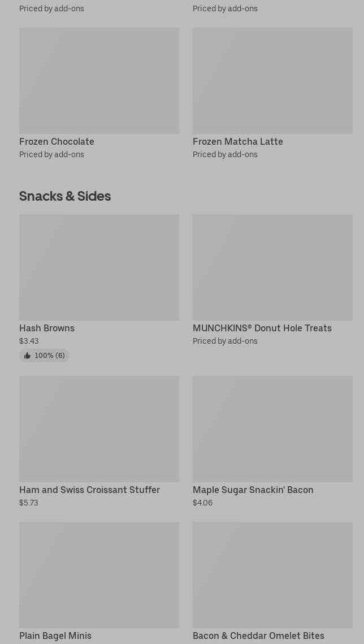Open the Plain Bagel Minis image
This screenshot has height=644, width=364.
(x=99, y=574)
